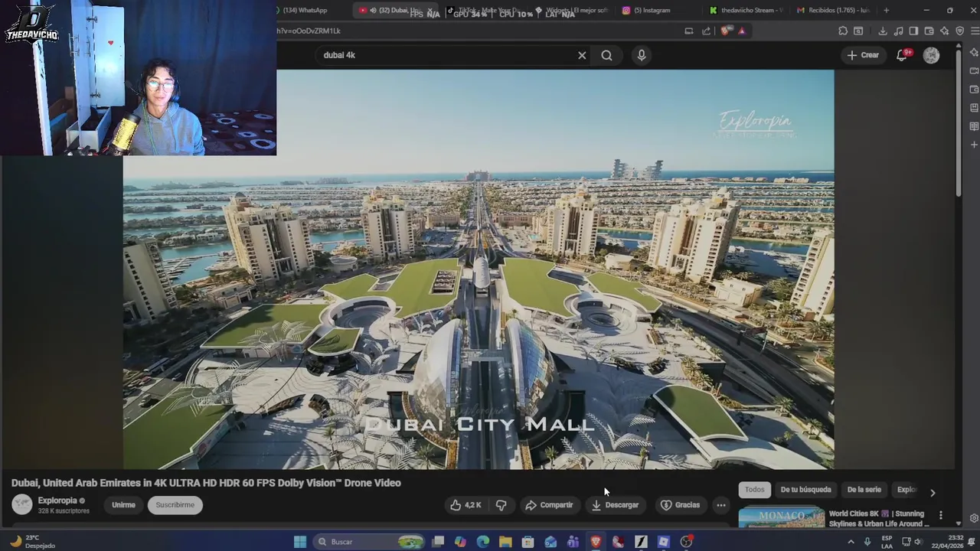Open the weather widget showing 23°C
The image size is (980, 551).
click(32, 542)
